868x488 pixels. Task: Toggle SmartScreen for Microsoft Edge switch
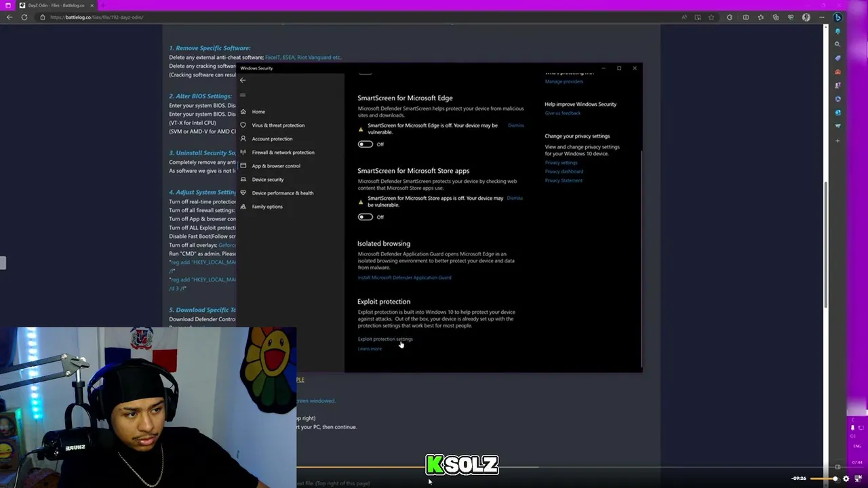pyautogui.click(x=366, y=144)
